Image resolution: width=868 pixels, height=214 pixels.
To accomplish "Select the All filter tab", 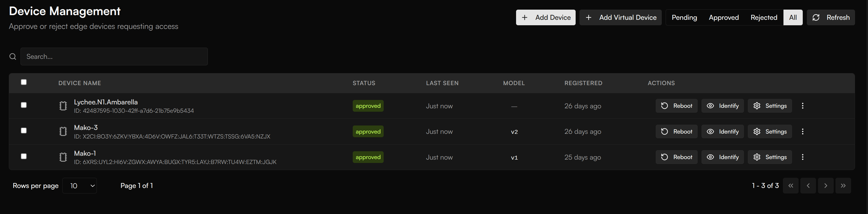I will (793, 17).
